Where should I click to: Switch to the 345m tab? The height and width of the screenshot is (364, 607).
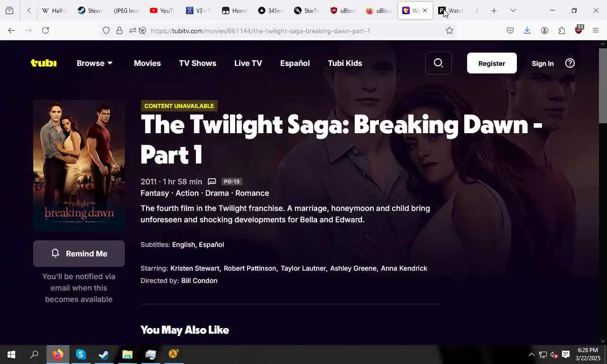tap(271, 10)
